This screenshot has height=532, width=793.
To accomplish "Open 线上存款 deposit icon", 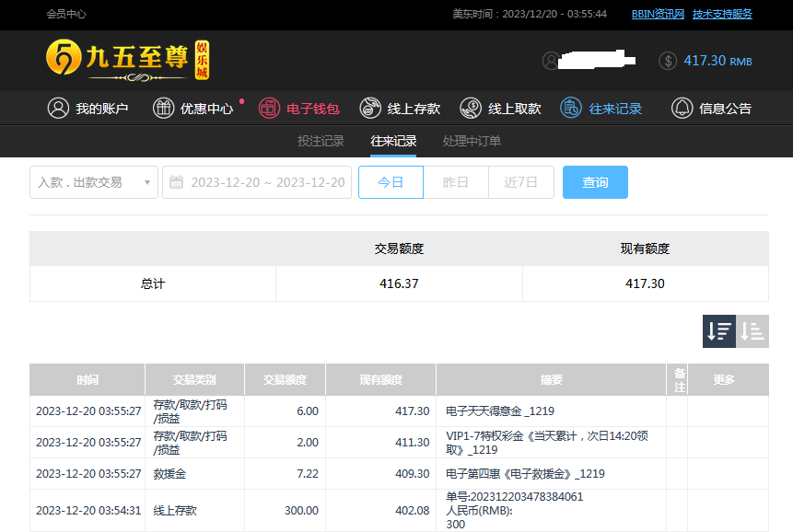I will point(370,109).
